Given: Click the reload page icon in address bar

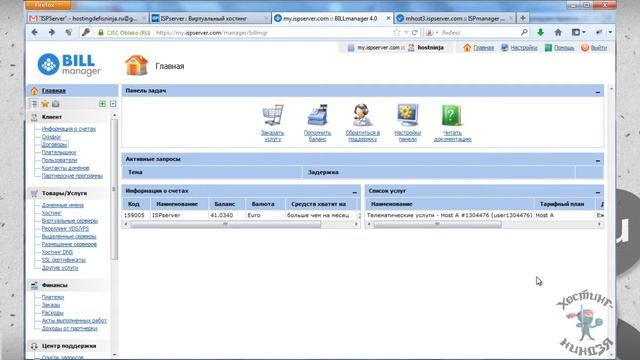Looking at the screenshot, I should [415, 32].
